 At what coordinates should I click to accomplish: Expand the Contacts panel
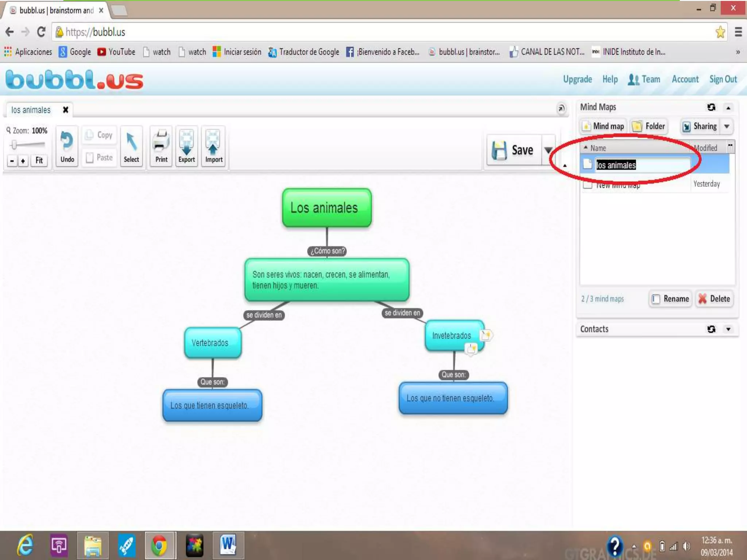pos(728,329)
